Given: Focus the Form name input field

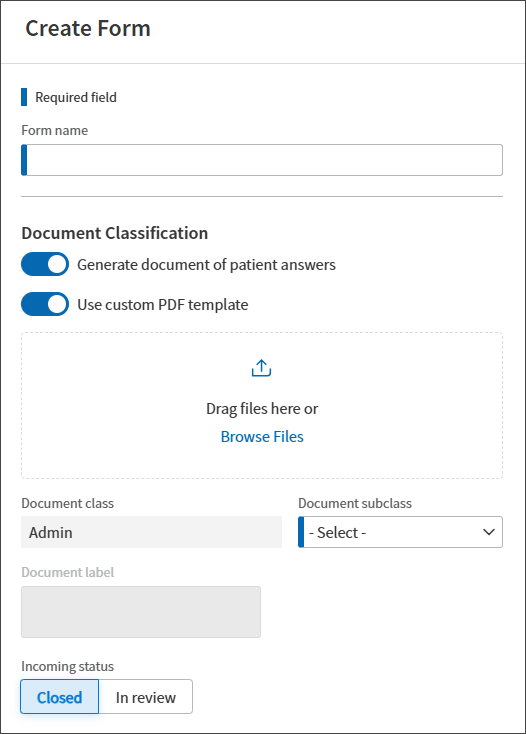Looking at the screenshot, I should tap(262, 160).
